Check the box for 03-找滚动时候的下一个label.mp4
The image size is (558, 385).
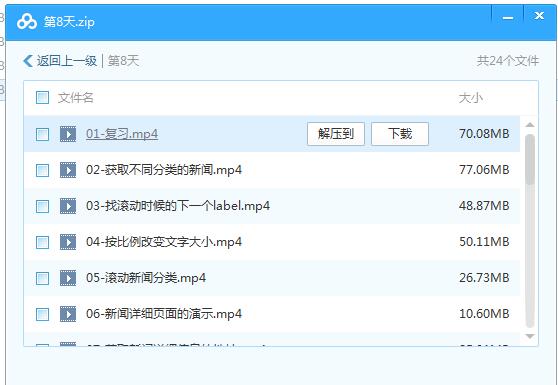42,206
